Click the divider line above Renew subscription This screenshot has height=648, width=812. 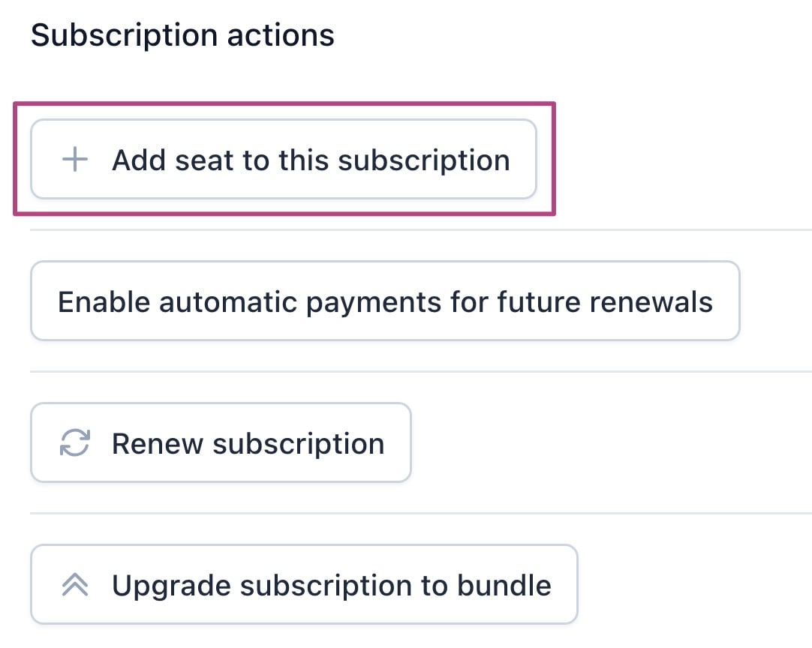click(420, 371)
